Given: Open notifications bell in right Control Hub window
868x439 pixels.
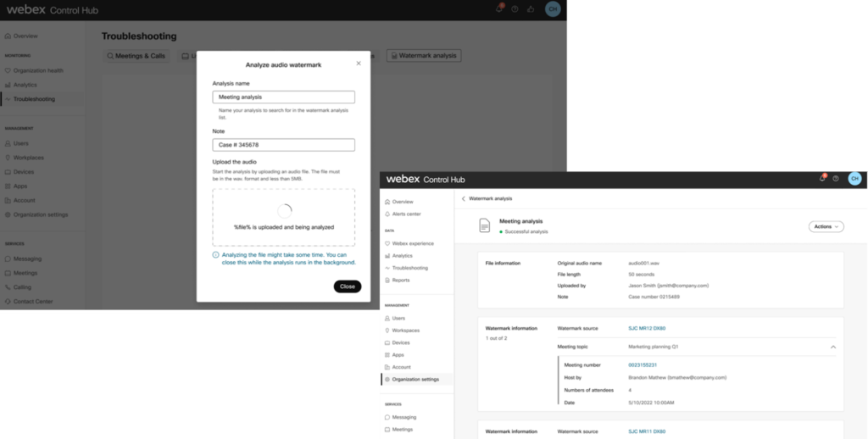Looking at the screenshot, I should [822, 178].
